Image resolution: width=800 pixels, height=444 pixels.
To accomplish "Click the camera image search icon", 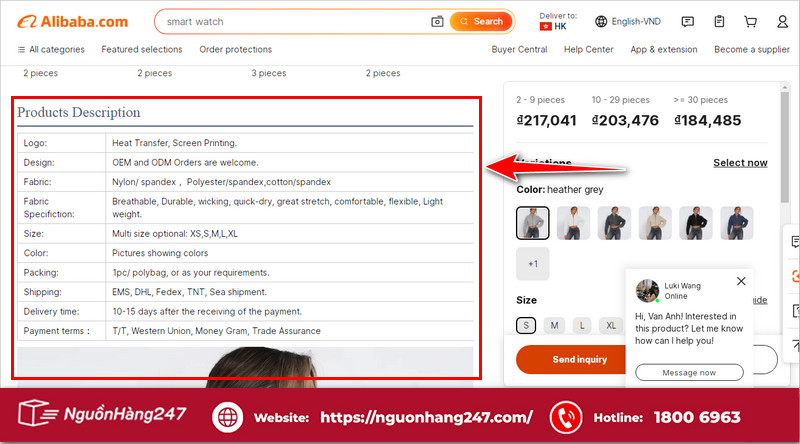I will pos(437,21).
